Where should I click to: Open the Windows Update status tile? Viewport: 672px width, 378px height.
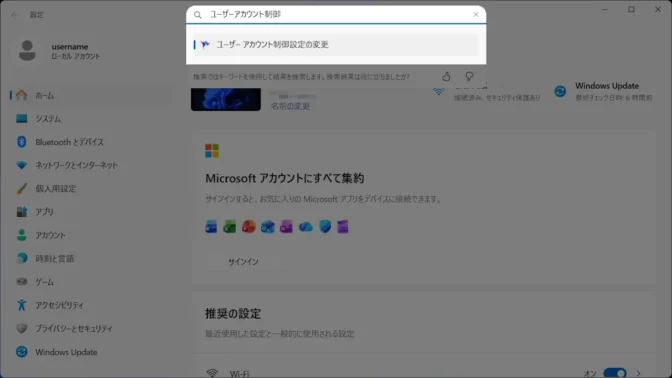tap(603, 91)
